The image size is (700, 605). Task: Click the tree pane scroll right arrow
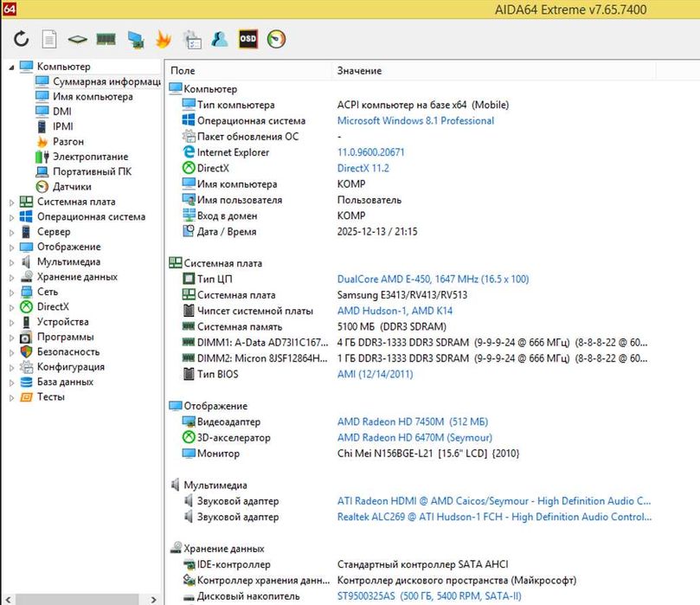click(x=153, y=599)
